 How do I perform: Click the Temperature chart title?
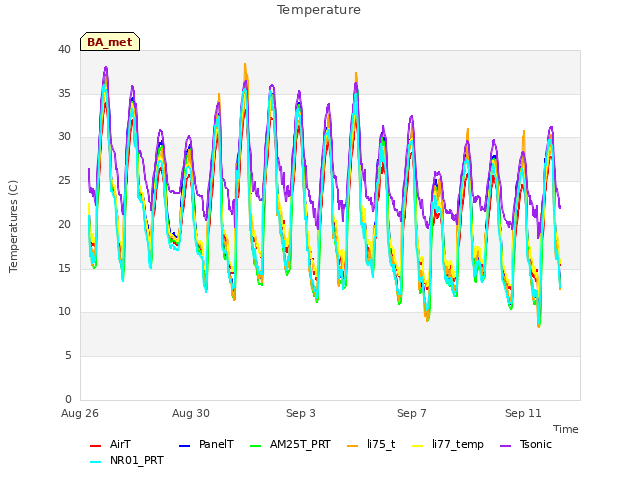tap(319, 10)
